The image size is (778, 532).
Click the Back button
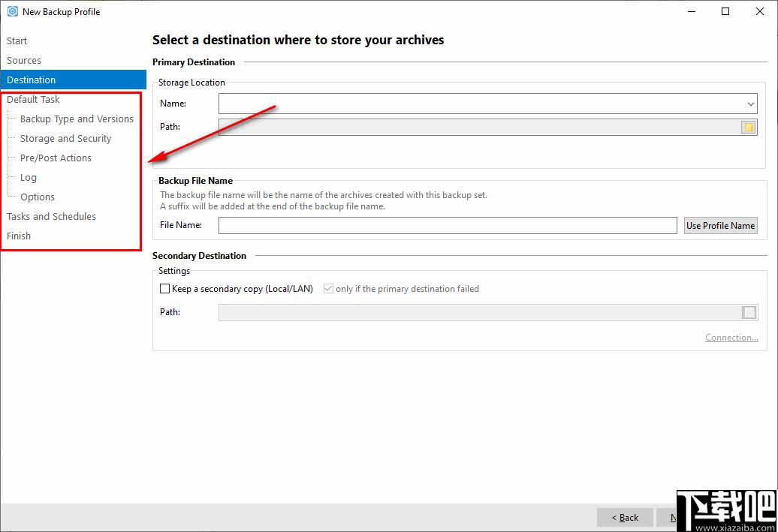coord(625,517)
